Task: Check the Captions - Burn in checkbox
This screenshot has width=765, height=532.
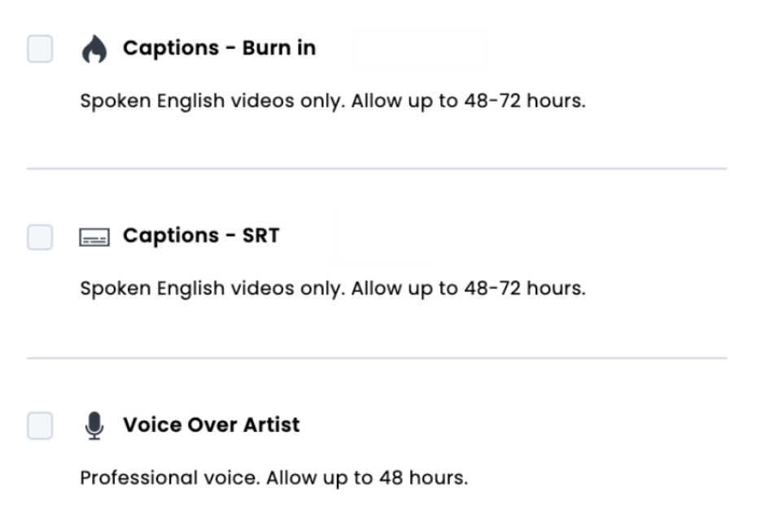Action: point(40,49)
